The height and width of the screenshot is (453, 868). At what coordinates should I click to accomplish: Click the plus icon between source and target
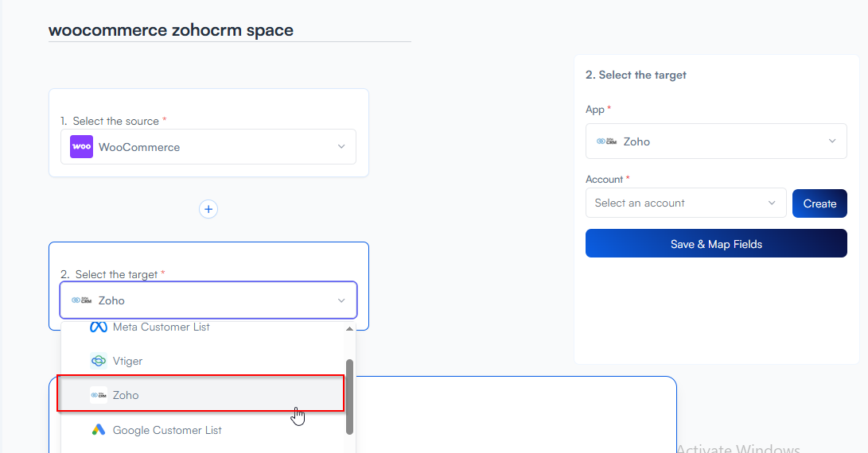(x=208, y=209)
